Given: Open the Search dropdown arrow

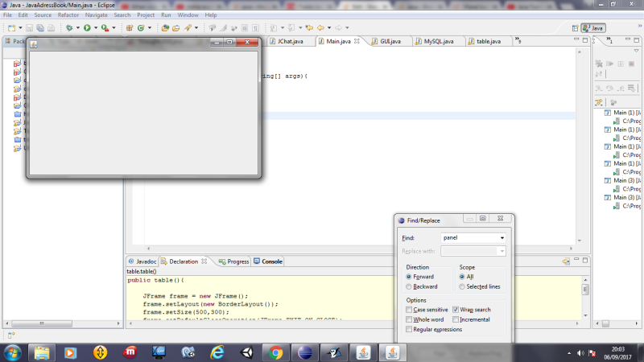Looking at the screenshot, I should click(196, 28).
